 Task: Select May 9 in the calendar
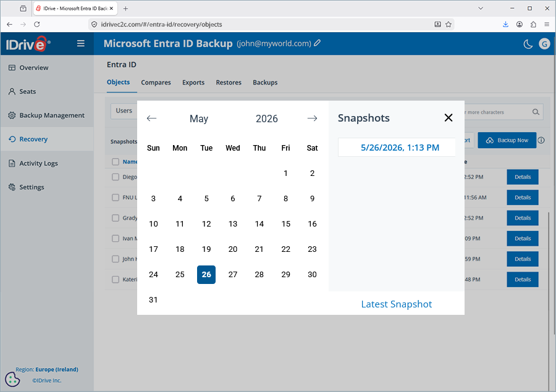coord(312,199)
